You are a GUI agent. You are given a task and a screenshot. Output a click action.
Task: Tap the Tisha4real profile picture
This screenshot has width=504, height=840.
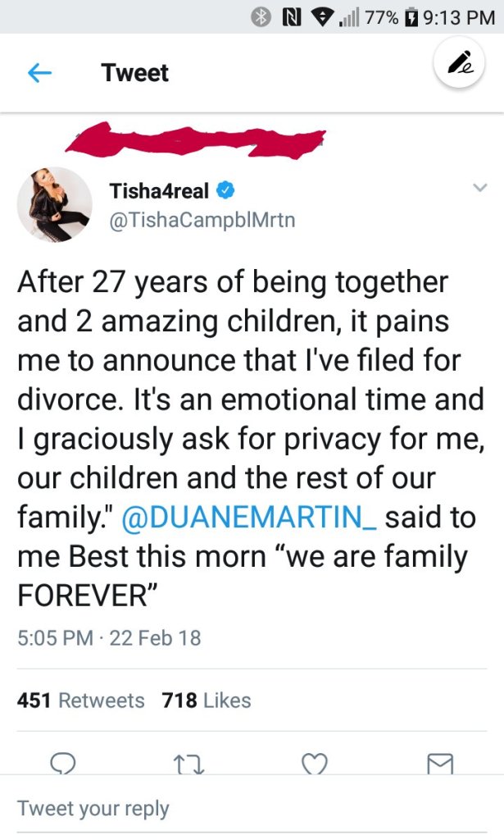click(54, 204)
